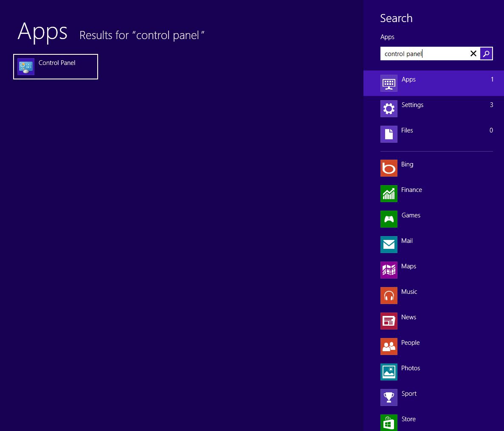The image size is (504, 431).
Task: Search within Maps
Action: click(434, 270)
